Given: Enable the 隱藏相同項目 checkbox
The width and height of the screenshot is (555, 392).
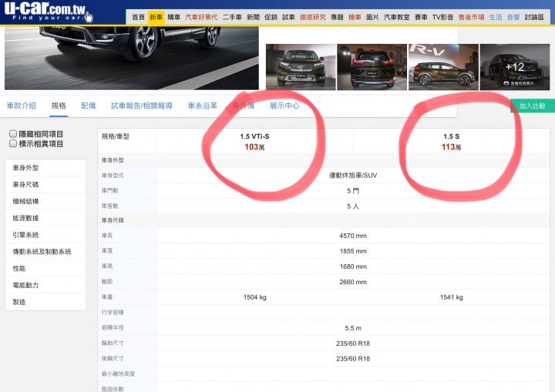Looking at the screenshot, I should click(x=13, y=134).
